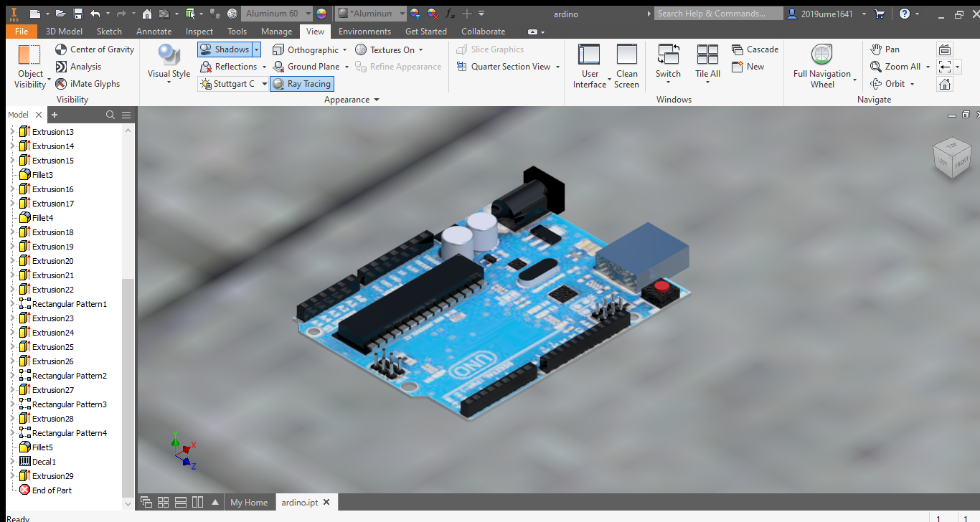Open the Help question mark menu
This screenshot has width=980, height=522.
coord(904,14)
